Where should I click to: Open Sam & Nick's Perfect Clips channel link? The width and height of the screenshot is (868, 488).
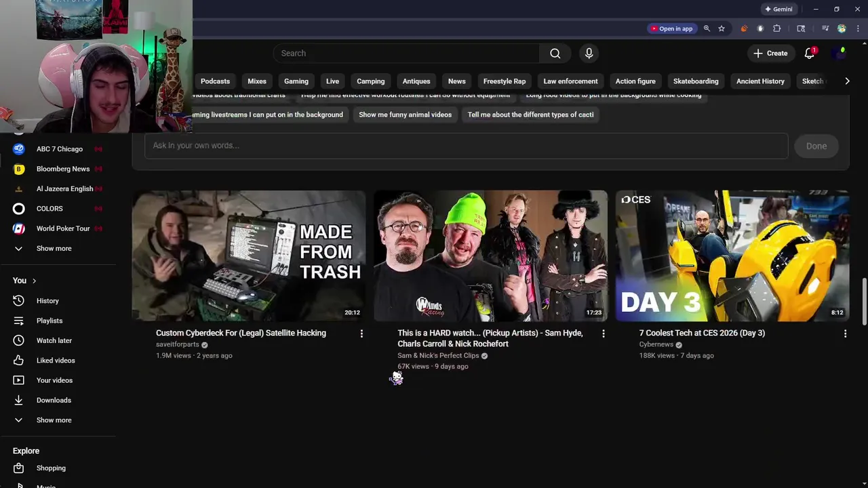438,356
